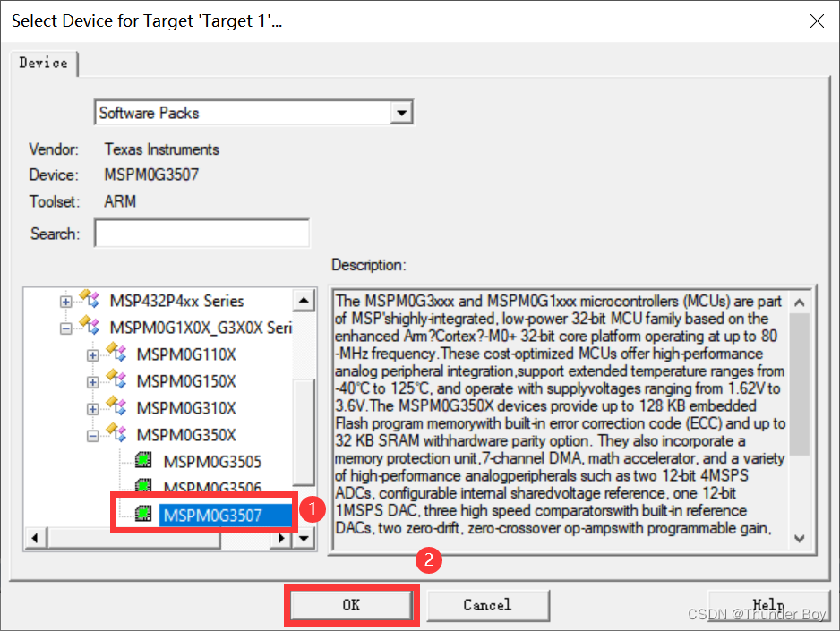Click the device tree scroll right arrow
The image size is (840, 631).
(x=281, y=539)
